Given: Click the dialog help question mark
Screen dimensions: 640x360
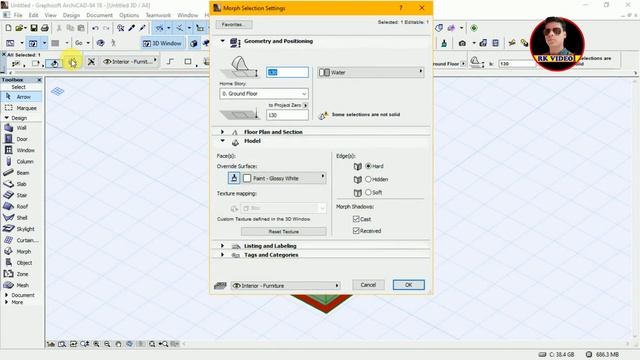Looking at the screenshot, I should pyautogui.click(x=401, y=8).
